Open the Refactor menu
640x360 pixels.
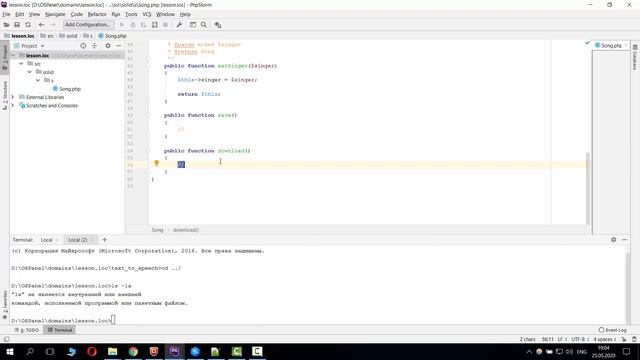(x=97, y=14)
